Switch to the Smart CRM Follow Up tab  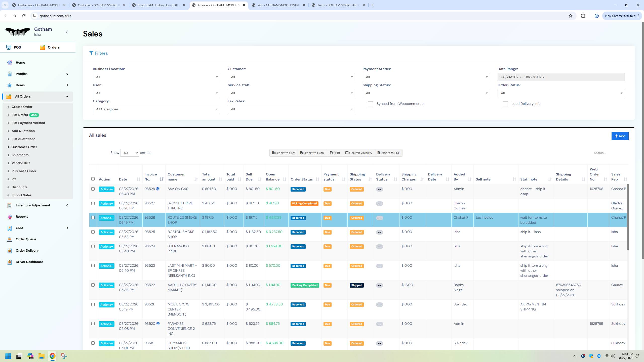(x=159, y=5)
